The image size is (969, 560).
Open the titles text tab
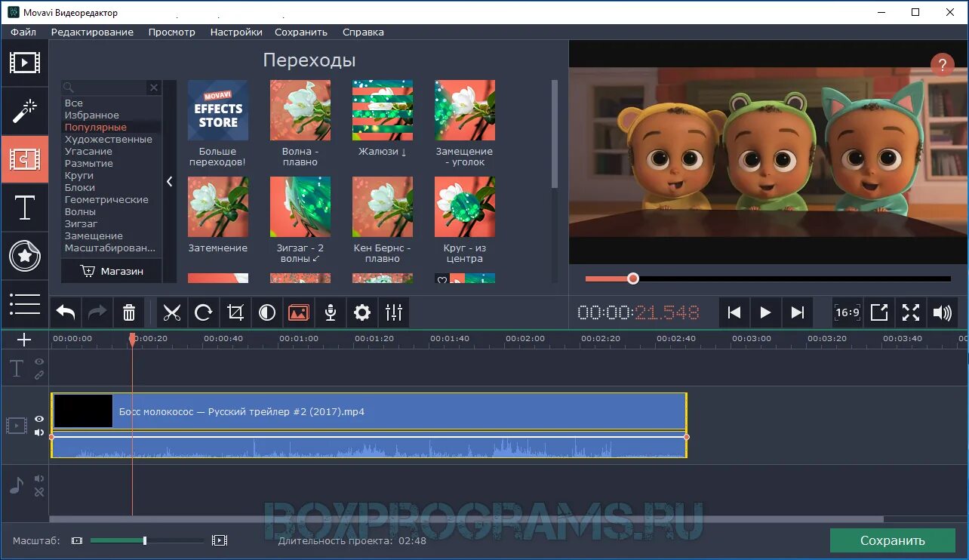click(25, 208)
